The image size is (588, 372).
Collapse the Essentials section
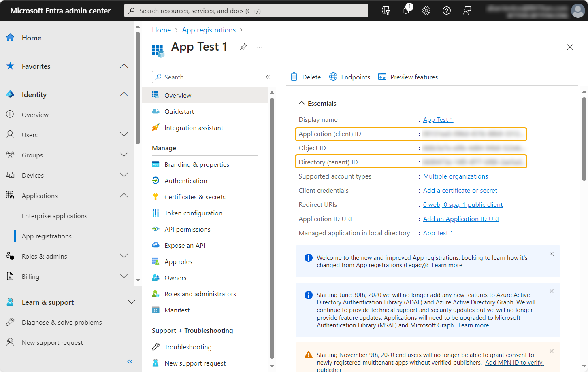tap(301, 103)
